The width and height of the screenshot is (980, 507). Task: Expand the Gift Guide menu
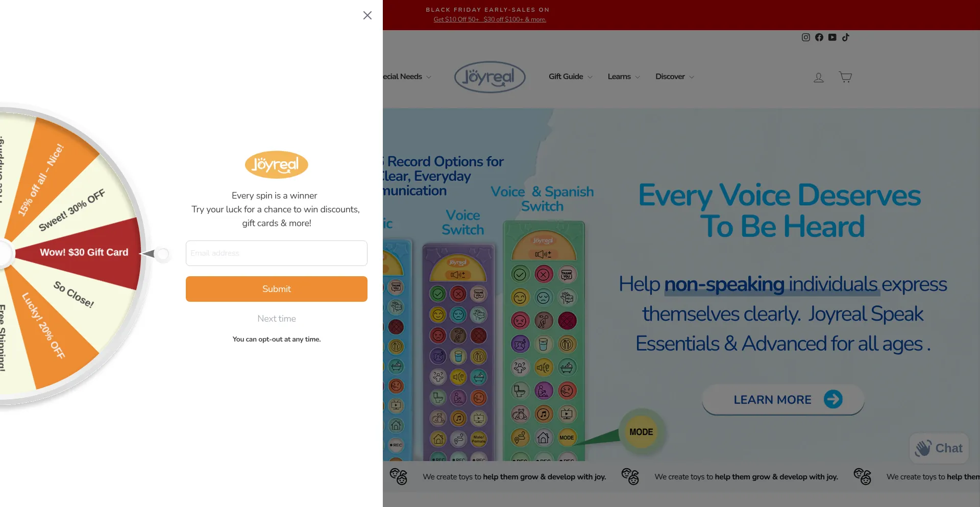(x=570, y=77)
